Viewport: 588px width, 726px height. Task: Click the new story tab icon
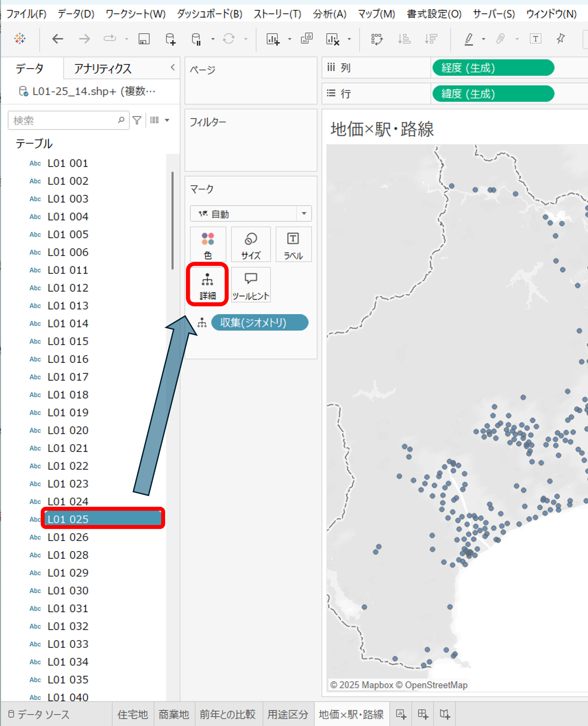[x=445, y=714]
